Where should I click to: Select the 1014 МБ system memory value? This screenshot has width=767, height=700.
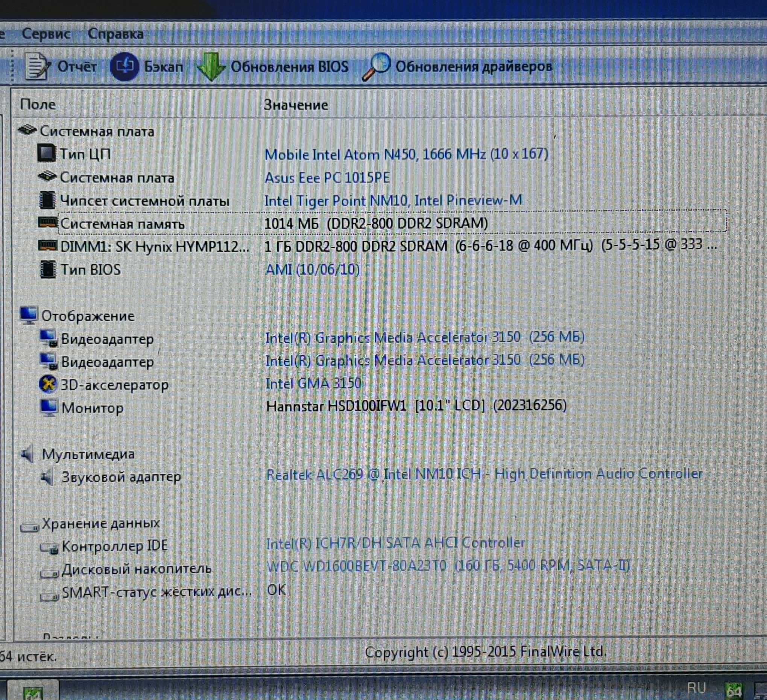[x=376, y=223]
